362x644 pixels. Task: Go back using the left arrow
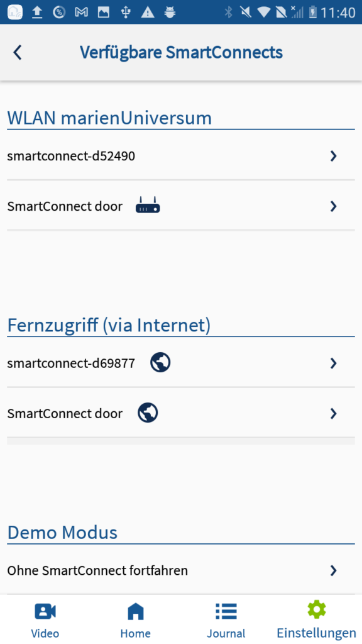pos(17,53)
